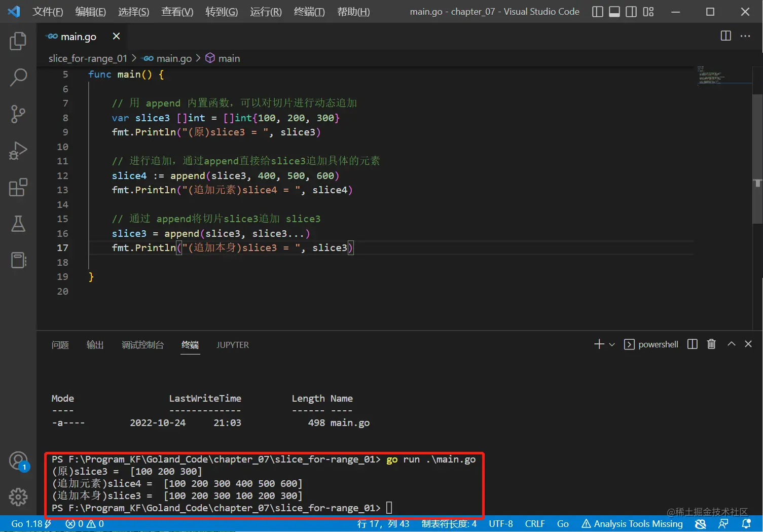Switch to the 终端 panel tab

pyautogui.click(x=190, y=345)
